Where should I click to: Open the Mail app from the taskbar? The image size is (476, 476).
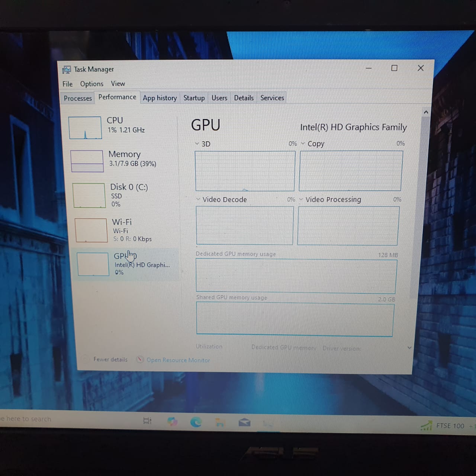click(x=244, y=422)
